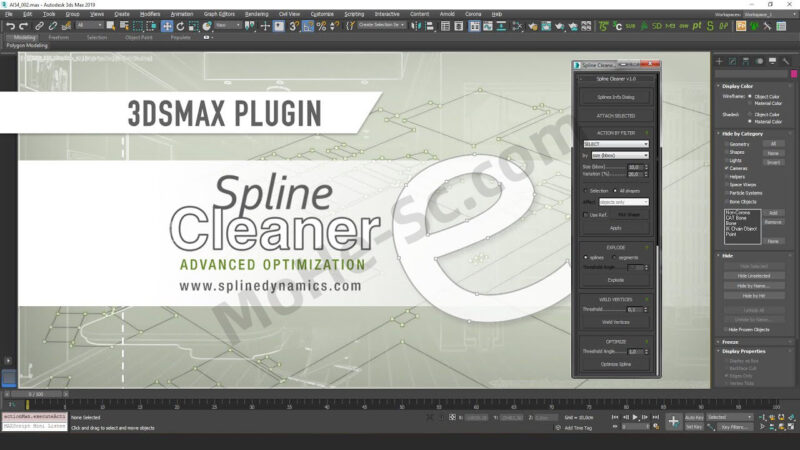This screenshot has width=800, height=450.
Task: Click the Weld Vertices button
Action: [x=616, y=322]
